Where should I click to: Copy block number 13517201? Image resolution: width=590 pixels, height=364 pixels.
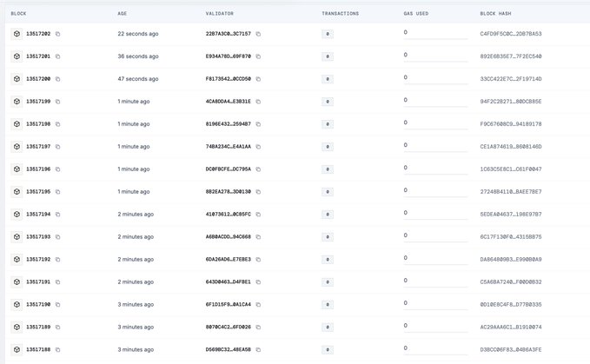pyautogui.click(x=57, y=56)
